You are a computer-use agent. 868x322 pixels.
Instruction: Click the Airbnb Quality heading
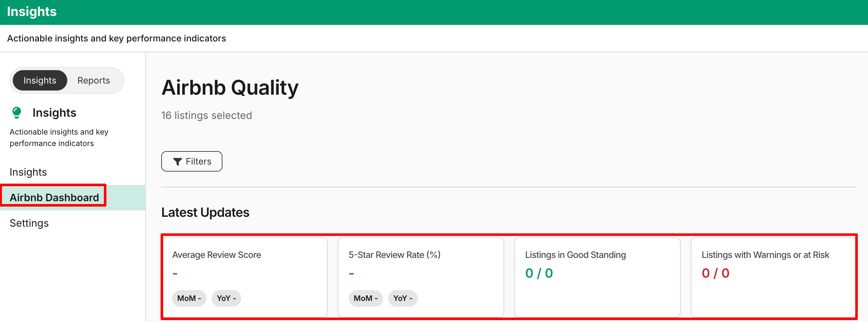click(230, 88)
